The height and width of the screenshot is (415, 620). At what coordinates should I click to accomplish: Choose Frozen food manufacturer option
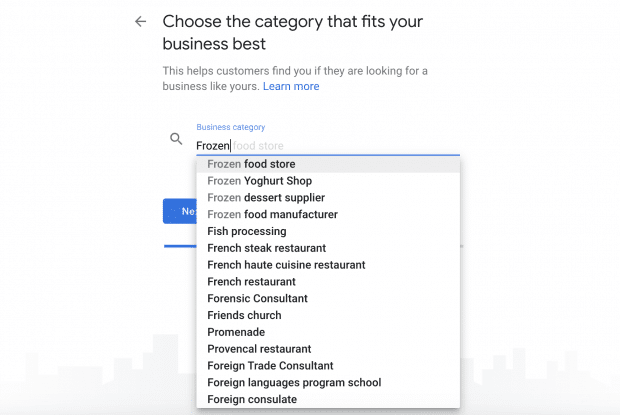(x=272, y=215)
